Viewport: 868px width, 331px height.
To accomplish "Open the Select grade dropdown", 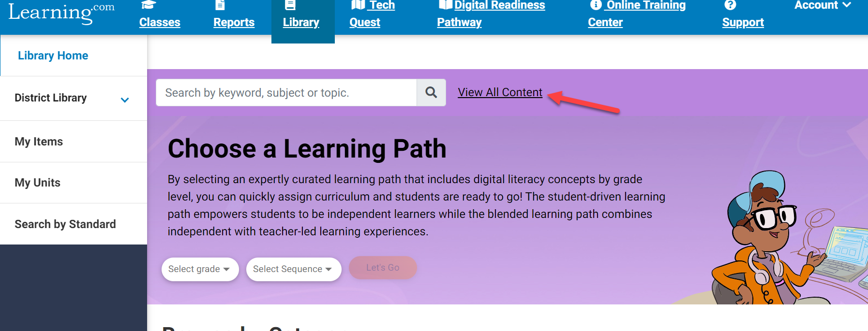I will 199,269.
